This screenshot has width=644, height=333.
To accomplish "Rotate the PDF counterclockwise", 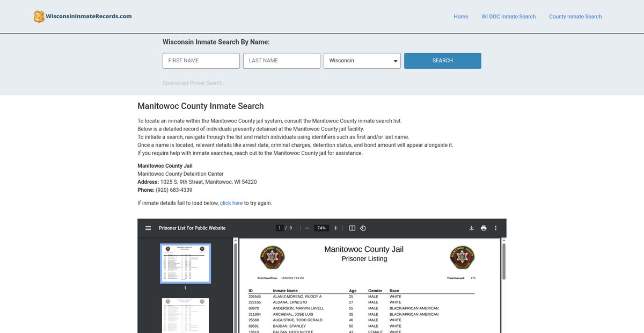I will click(x=363, y=228).
